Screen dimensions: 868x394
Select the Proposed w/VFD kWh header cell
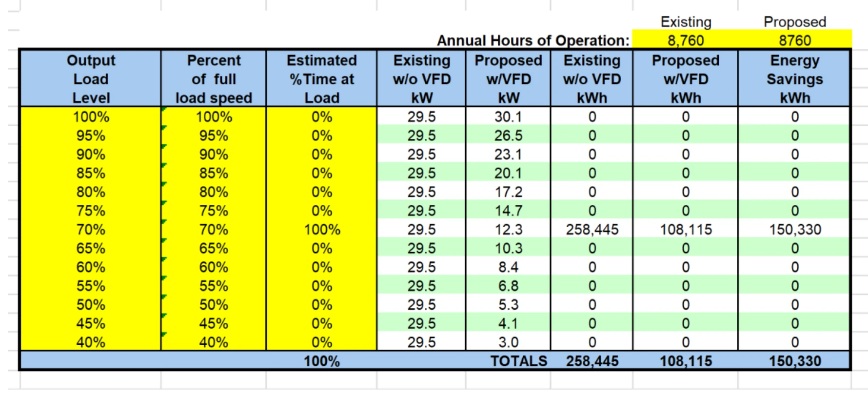(685, 79)
